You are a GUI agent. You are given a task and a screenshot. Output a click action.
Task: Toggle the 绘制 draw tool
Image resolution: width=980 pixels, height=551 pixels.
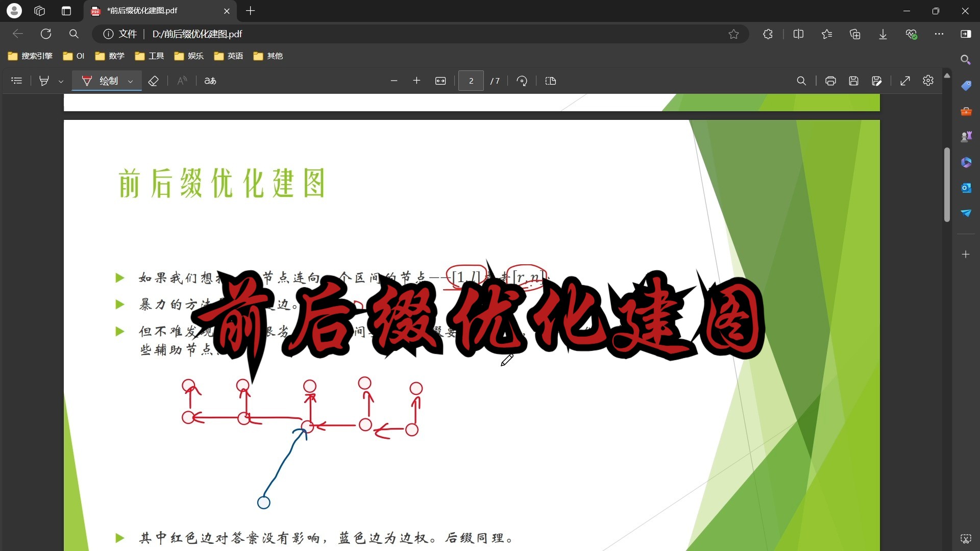tap(100, 81)
